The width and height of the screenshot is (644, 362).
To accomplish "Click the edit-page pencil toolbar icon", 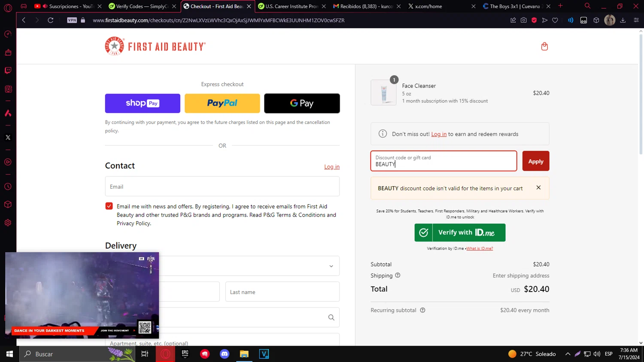I will pyautogui.click(x=513, y=20).
